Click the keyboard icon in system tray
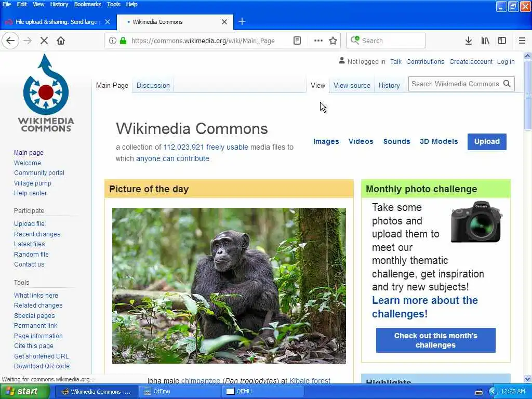 (479, 392)
